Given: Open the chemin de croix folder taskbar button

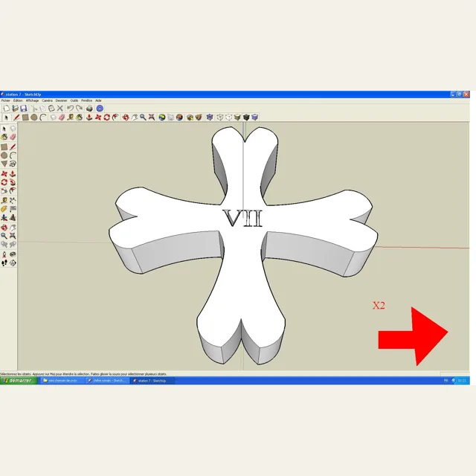Looking at the screenshot, I should (62, 380).
